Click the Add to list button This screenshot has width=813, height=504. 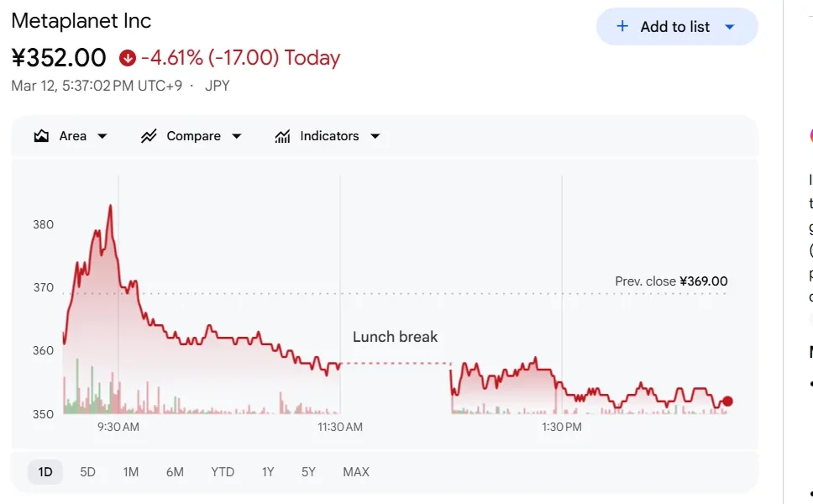pyautogui.click(x=677, y=26)
